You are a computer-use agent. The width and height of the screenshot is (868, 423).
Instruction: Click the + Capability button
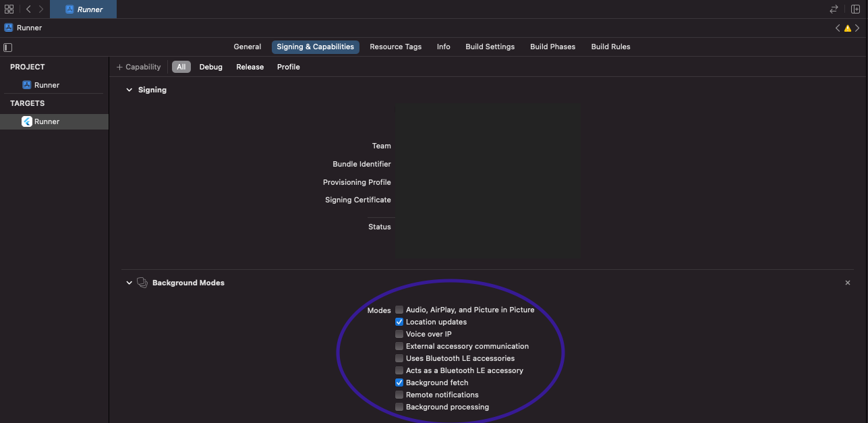pyautogui.click(x=138, y=67)
